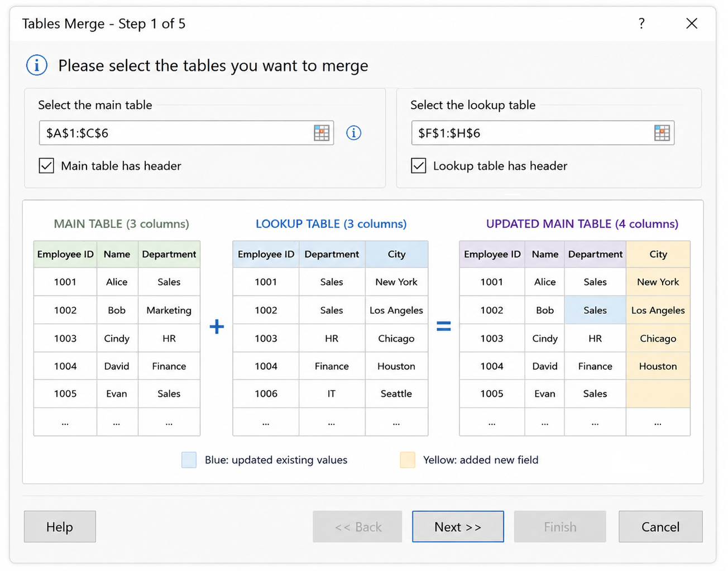The height and width of the screenshot is (571, 728).
Task: Click the blue highlighted Sales cell in updated table
Action: click(595, 310)
